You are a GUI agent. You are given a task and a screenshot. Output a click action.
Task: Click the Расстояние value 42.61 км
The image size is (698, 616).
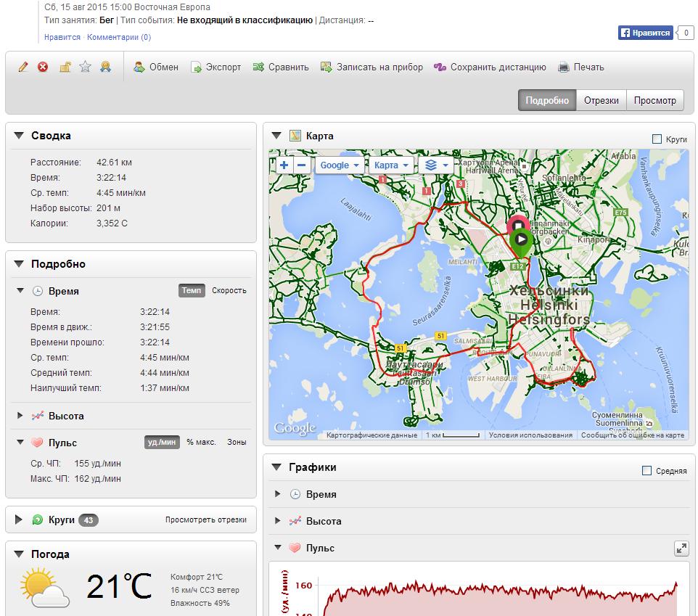(x=114, y=163)
